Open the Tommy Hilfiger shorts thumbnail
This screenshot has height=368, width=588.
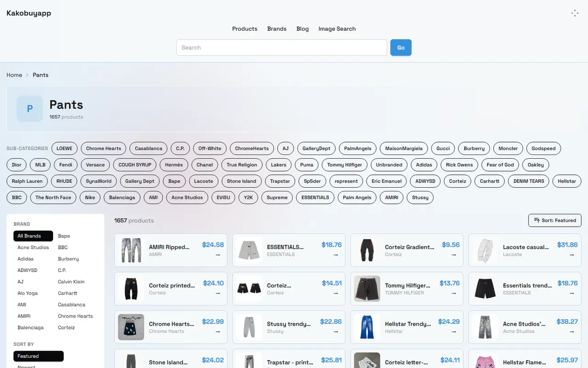point(367,289)
